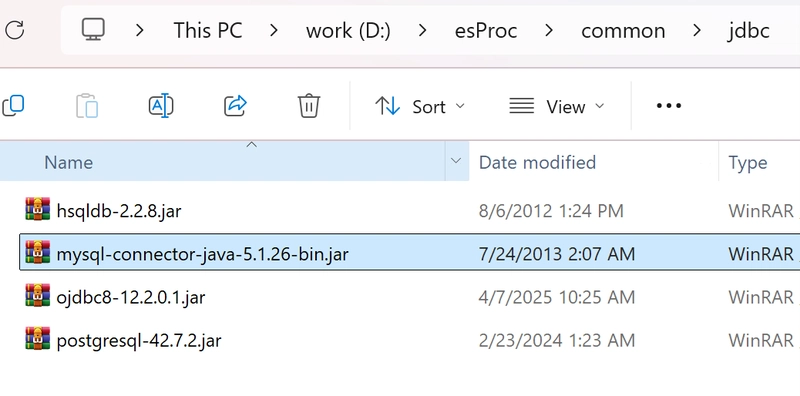Click the Paste clipboard icon
The width and height of the screenshot is (800, 396).
pos(87,106)
